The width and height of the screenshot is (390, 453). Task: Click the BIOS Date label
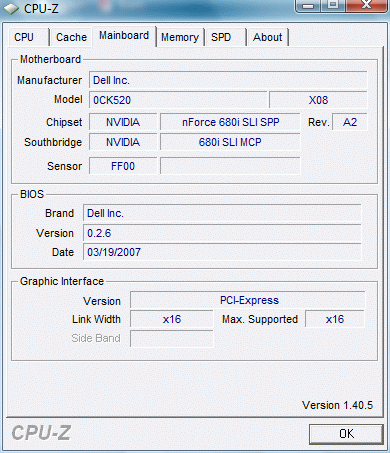(x=63, y=252)
